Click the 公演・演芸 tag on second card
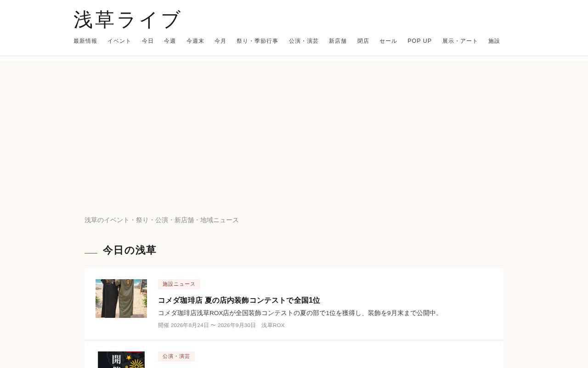The width and height of the screenshot is (588, 368). pyautogui.click(x=176, y=356)
